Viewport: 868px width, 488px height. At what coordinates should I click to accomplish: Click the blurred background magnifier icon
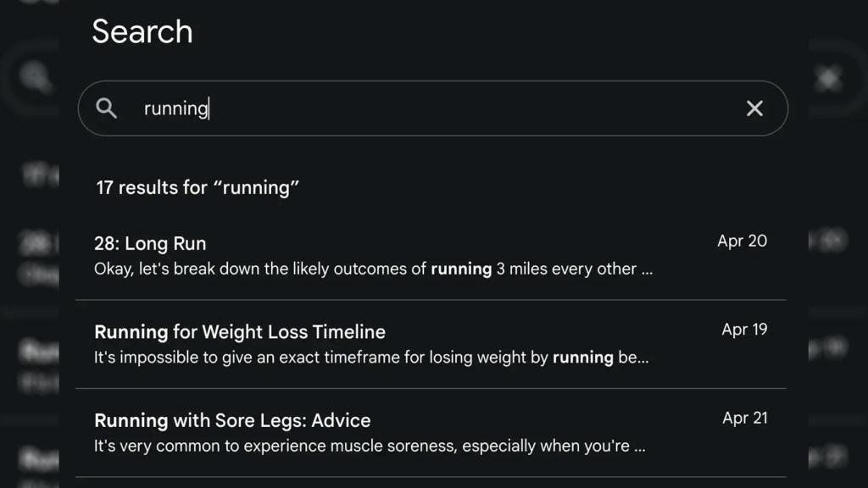coord(36,79)
